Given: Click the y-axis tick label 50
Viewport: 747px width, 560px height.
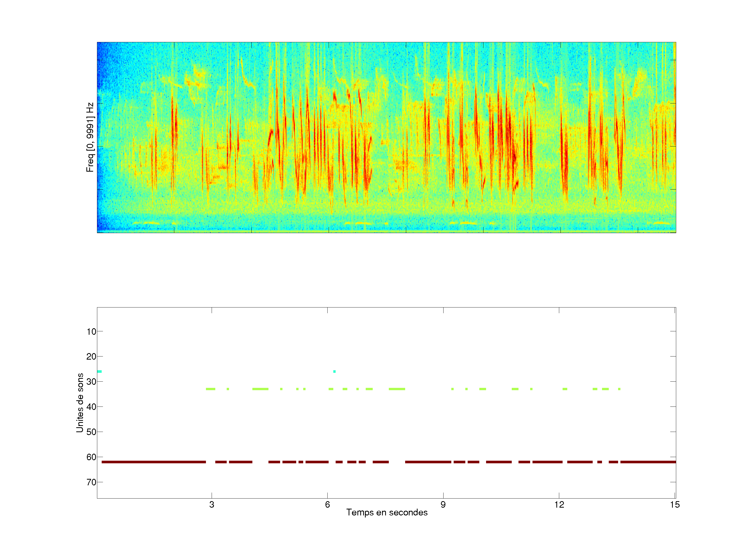Looking at the screenshot, I should (x=91, y=432).
